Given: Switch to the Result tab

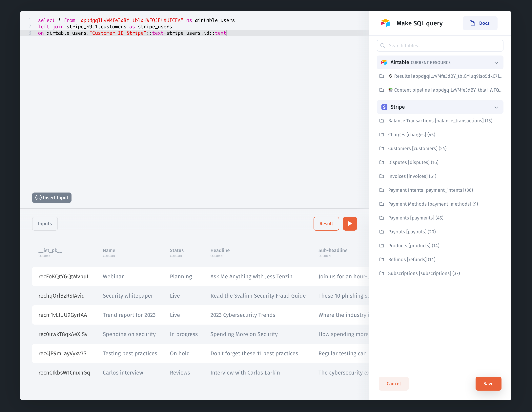Looking at the screenshot, I should [326, 224].
